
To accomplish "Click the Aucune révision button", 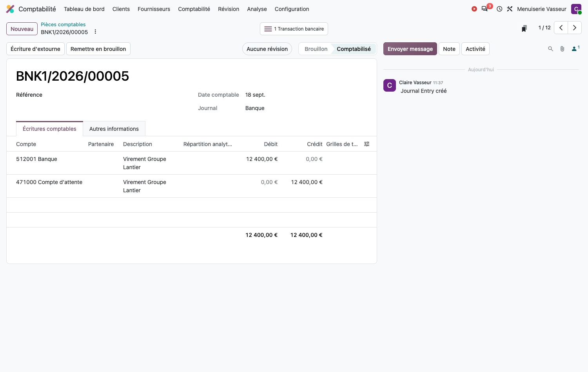I will [267, 49].
